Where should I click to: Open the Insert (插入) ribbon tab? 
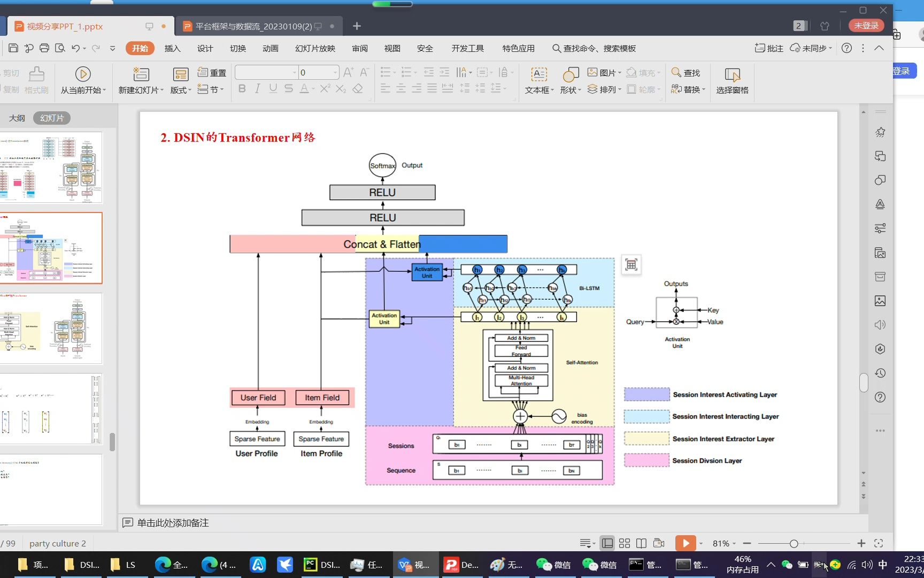[x=172, y=48]
